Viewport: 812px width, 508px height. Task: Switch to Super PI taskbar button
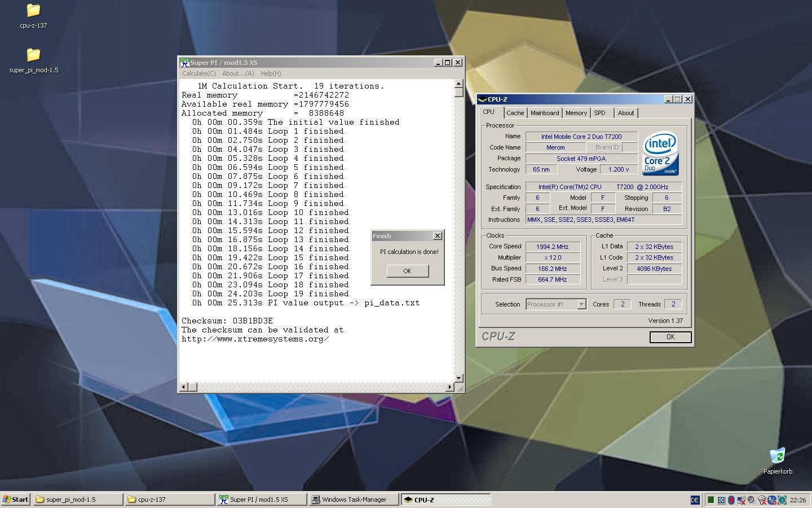[x=262, y=500]
